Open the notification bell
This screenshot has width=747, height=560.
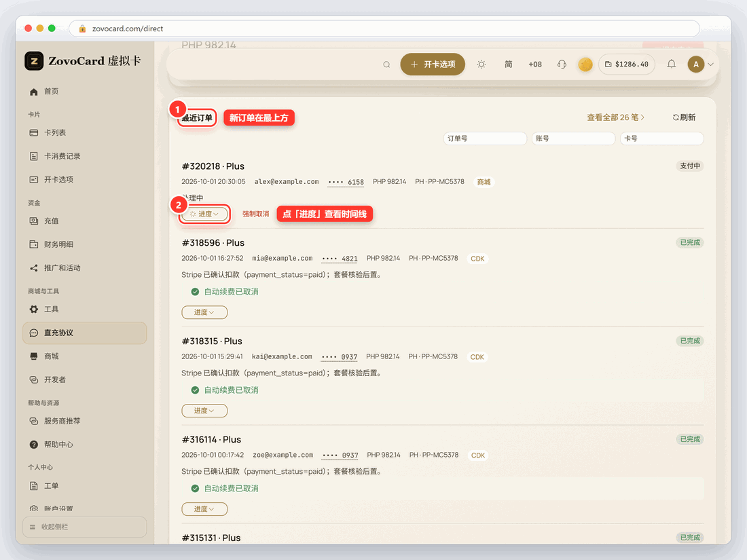click(x=671, y=64)
